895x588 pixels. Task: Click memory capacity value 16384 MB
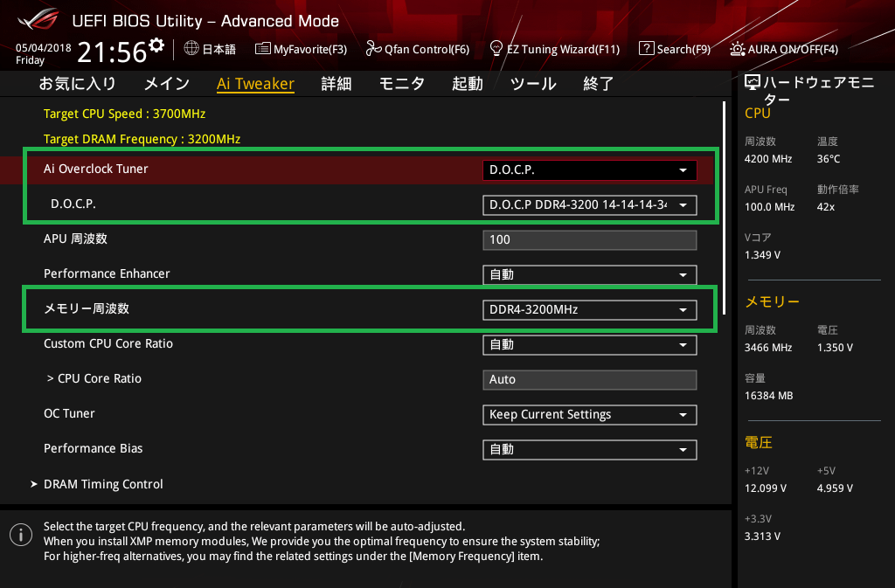[x=769, y=396]
